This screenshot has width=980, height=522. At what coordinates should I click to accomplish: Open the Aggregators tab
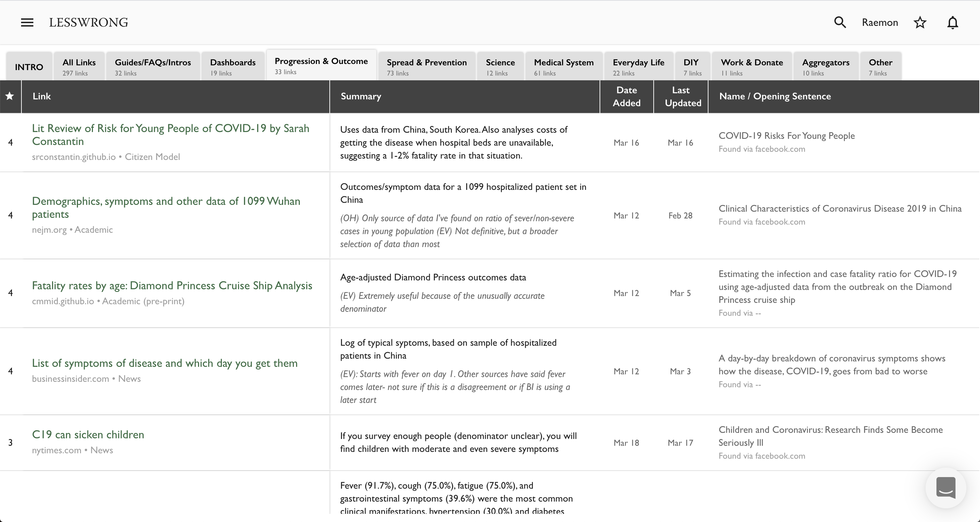826,67
